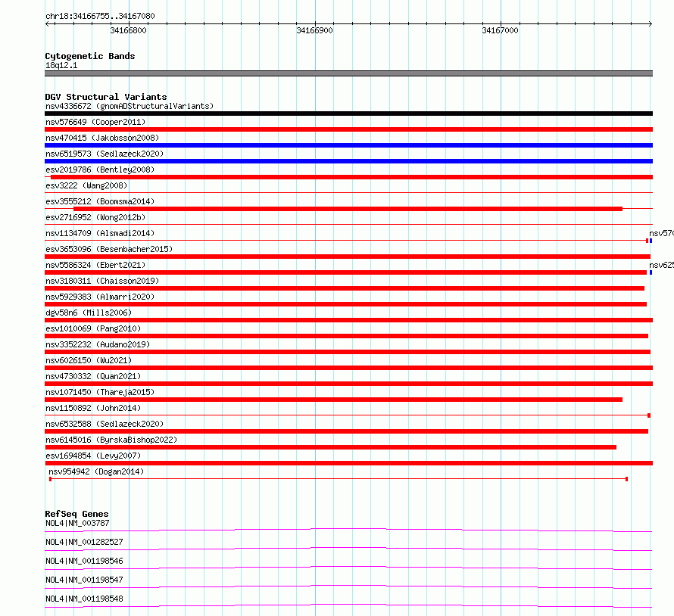Open nsv3180311 (Chaisson2019) variant
This screenshot has height=616, width=674.
(x=102, y=281)
